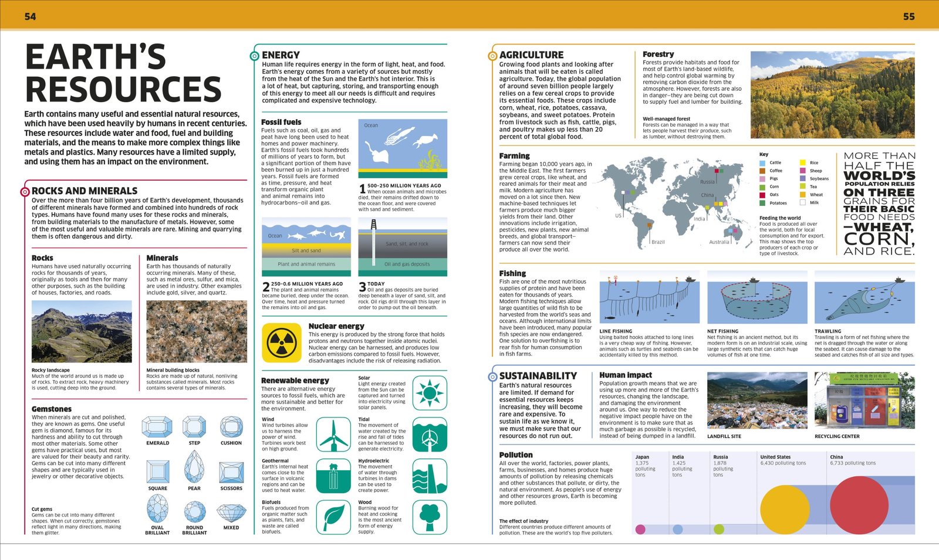Click the Round Brilliant gemstone illustration
This screenshot has height=560, width=939.
tap(194, 511)
